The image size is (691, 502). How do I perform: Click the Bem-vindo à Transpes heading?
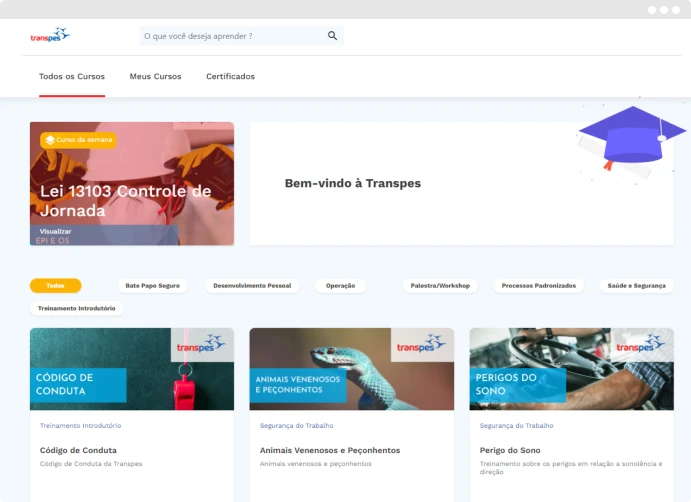click(353, 183)
